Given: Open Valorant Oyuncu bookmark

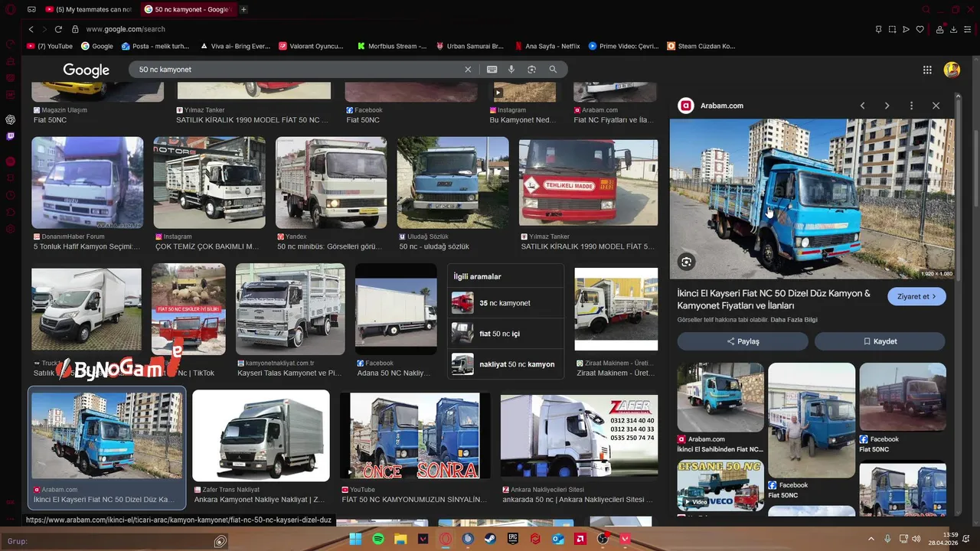Looking at the screenshot, I should [x=311, y=46].
